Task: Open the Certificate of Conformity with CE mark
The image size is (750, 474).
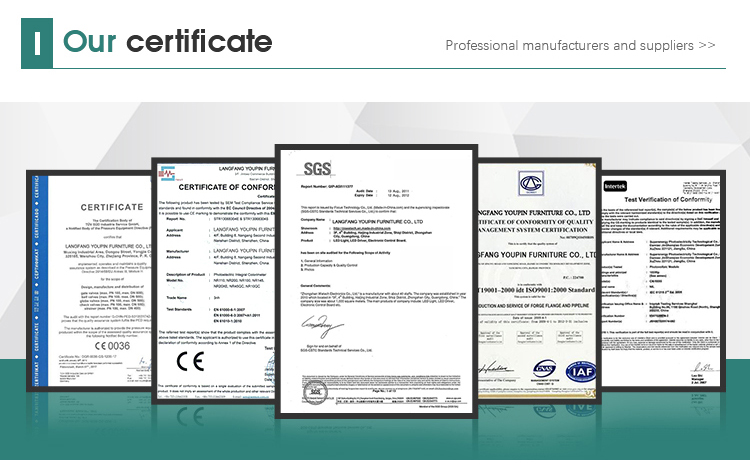Action: point(214,281)
